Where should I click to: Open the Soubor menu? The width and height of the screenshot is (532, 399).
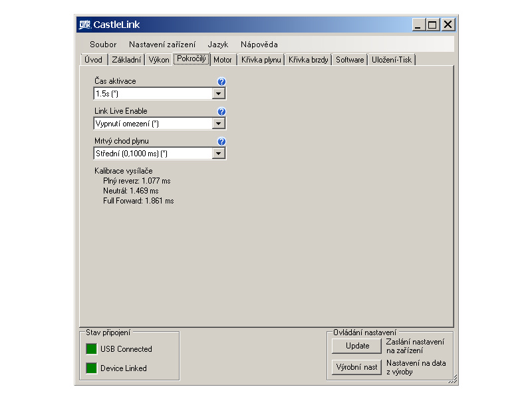coord(103,45)
